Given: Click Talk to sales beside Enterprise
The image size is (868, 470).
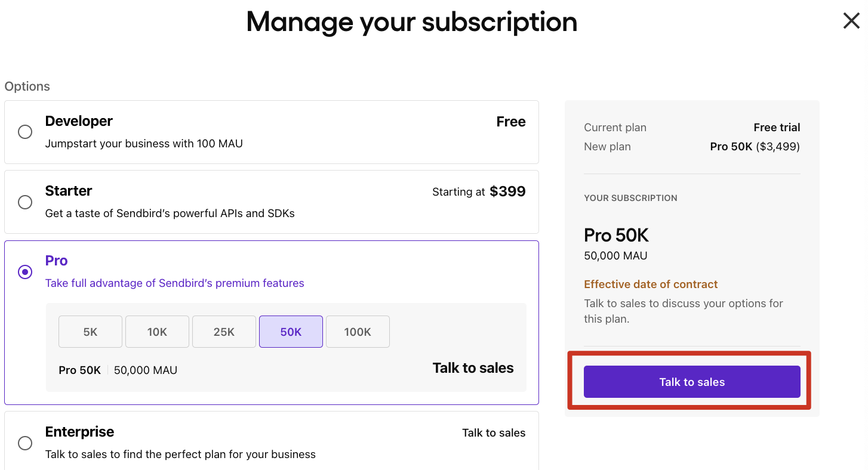Looking at the screenshot, I should click(x=494, y=432).
